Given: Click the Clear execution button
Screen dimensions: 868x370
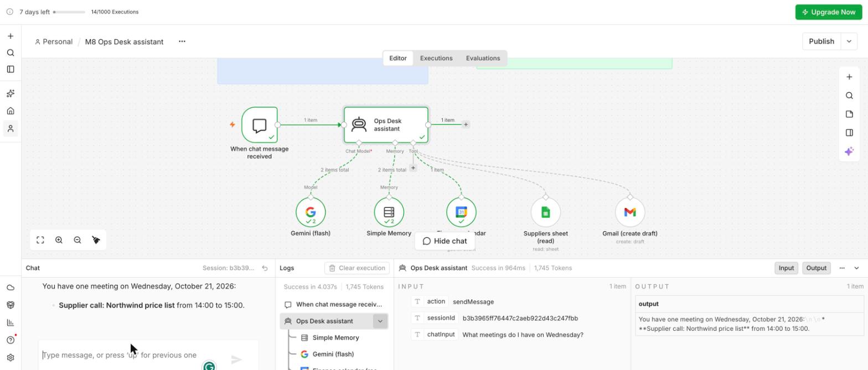Looking at the screenshot, I should pyautogui.click(x=357, y=268).
